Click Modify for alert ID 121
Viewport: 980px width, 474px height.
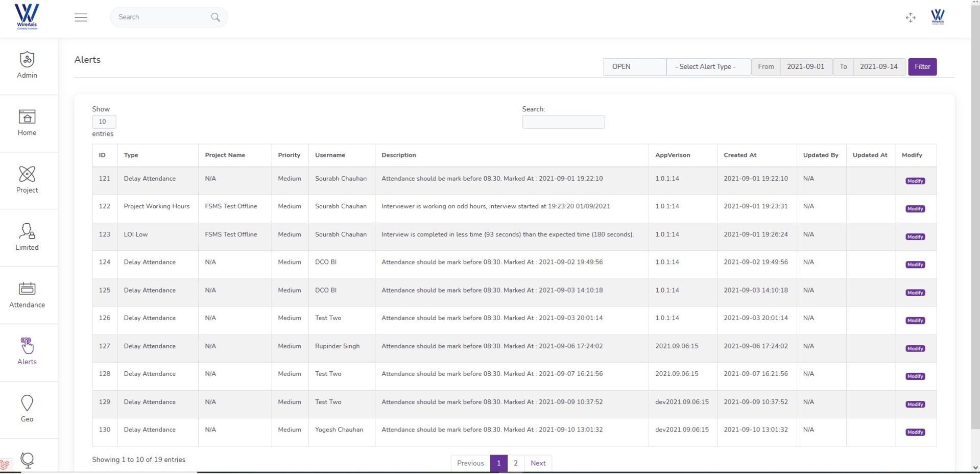915,181
